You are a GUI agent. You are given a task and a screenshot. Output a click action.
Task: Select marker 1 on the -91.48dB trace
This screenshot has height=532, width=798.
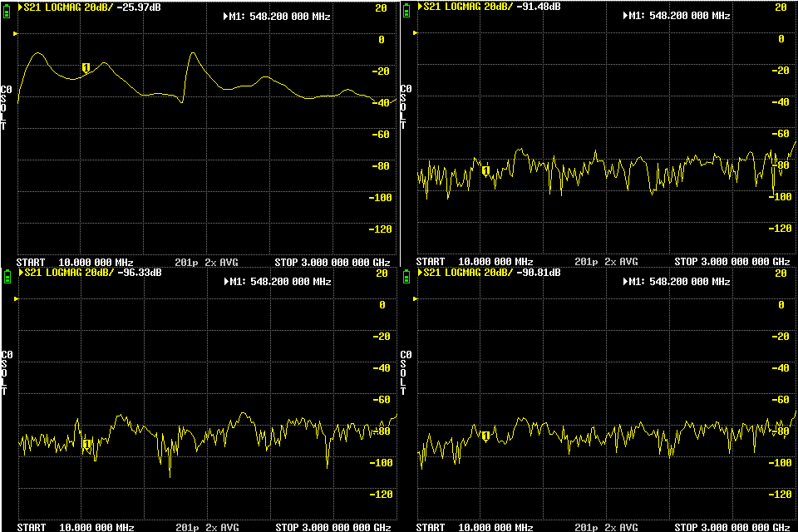click(485, 170)
